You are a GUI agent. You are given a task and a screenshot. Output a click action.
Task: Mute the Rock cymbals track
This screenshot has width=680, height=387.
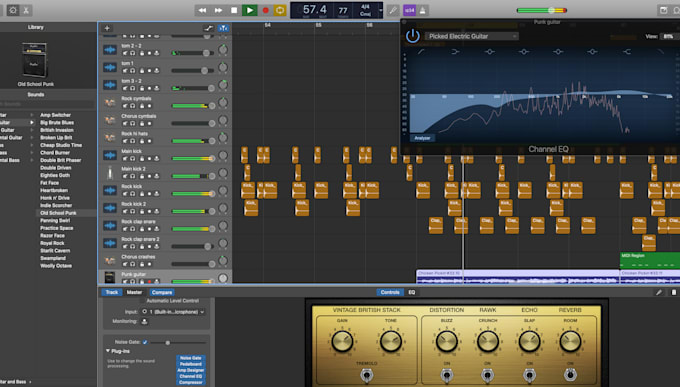coord(125,106)
